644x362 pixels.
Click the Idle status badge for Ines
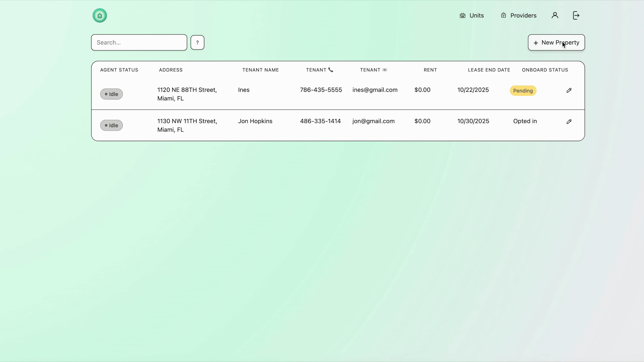tap(112, 94)
